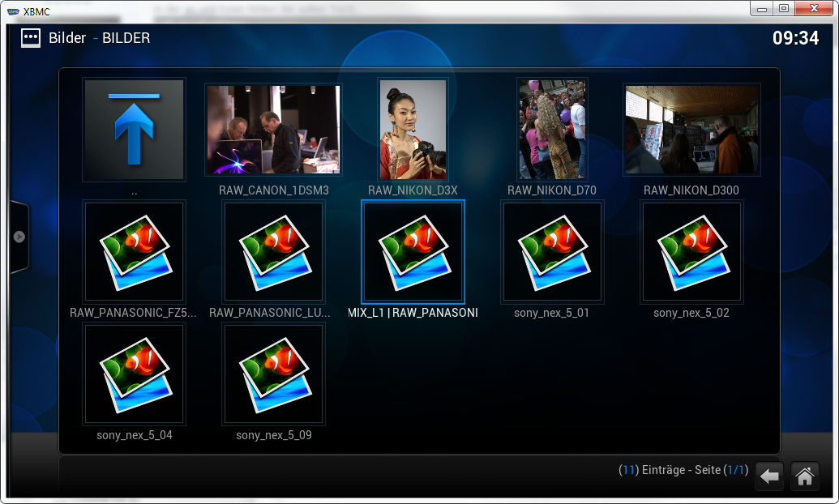Maximize the XBMC window
The width and height of the screenshot is (839, 504).
tap(784, 8)
